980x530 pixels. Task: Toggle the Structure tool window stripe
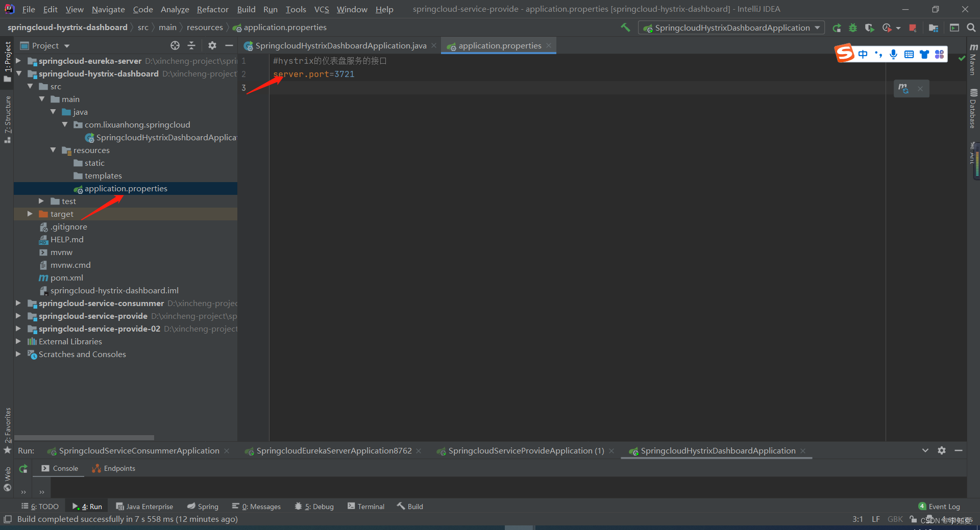(7, 117)
